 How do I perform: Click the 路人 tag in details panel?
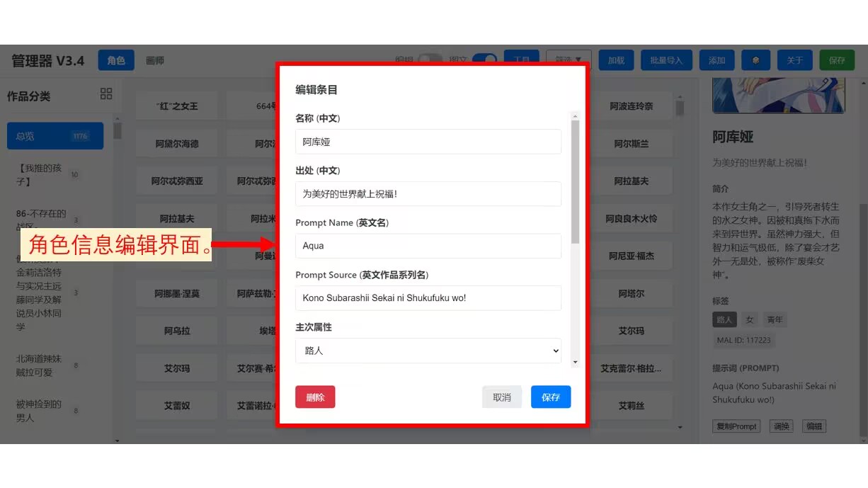724,319
